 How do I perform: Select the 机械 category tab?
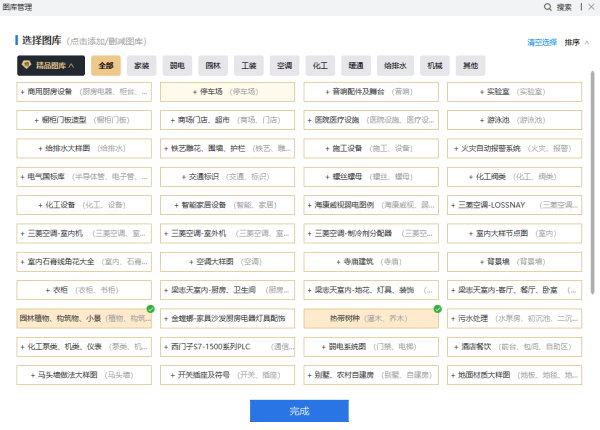435,65
